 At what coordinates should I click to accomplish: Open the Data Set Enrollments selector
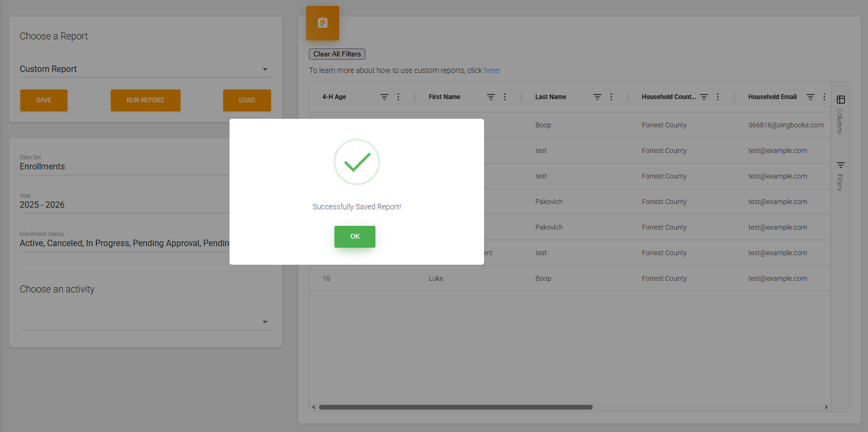click(x=124, y=167)
